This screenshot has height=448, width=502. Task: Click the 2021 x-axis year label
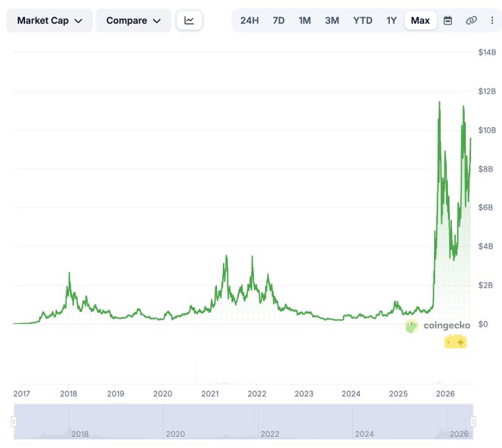210,393
